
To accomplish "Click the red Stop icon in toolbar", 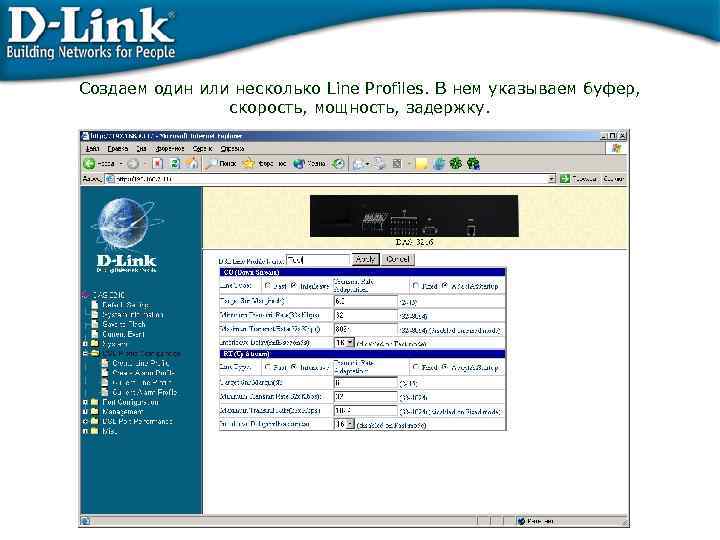I will 158,163.
